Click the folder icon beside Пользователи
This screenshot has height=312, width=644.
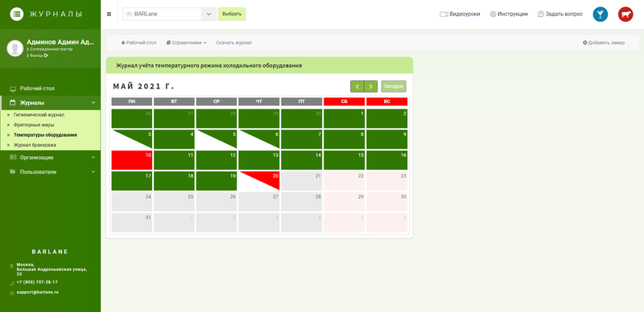coord(13,172)
